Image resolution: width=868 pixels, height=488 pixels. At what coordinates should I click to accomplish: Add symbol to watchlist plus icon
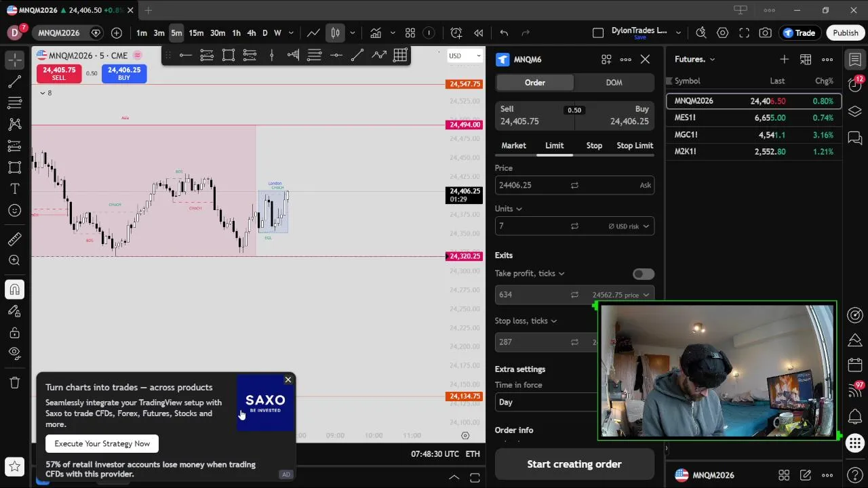click(x=784, y=59)
